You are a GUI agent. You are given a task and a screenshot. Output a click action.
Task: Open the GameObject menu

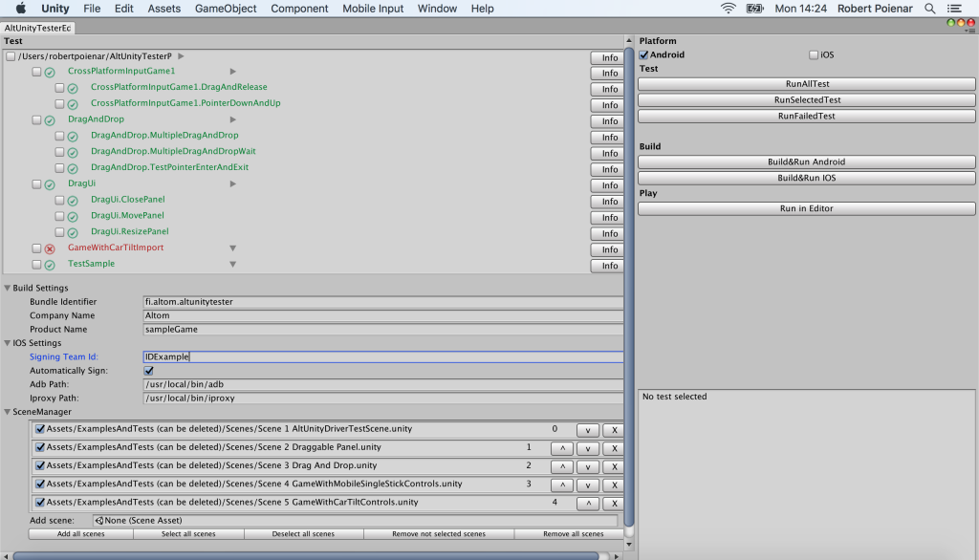tap(226, 8)
